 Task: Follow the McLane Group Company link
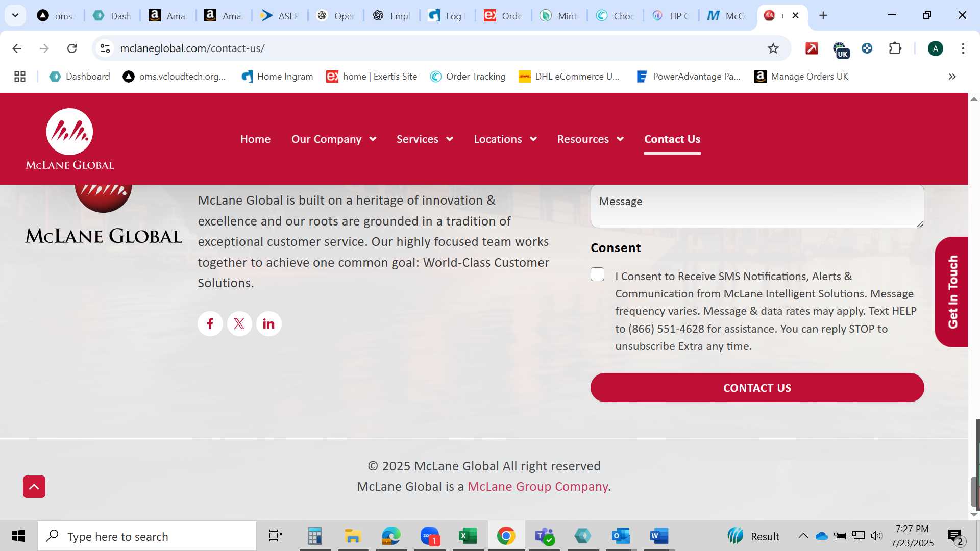[537, 487]
